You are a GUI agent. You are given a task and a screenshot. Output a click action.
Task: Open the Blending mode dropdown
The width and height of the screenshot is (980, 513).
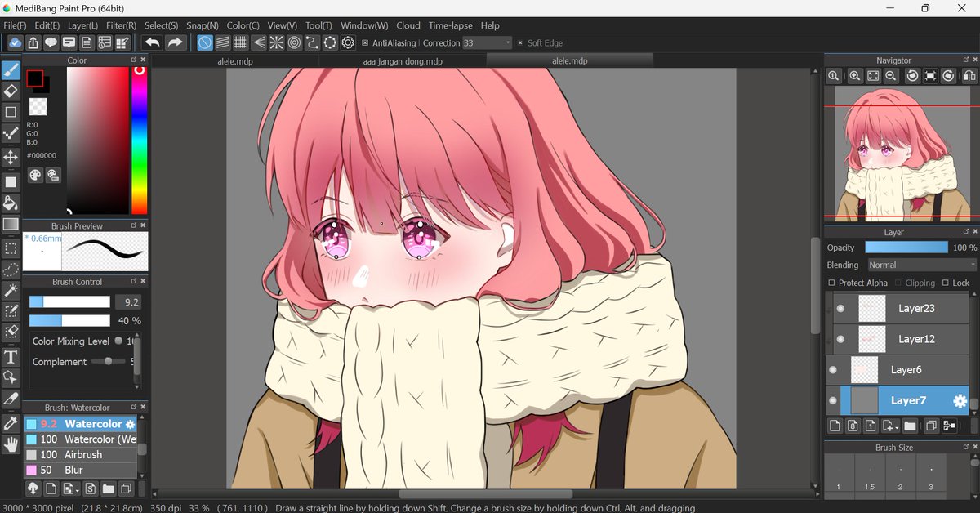tap(920, 265)
